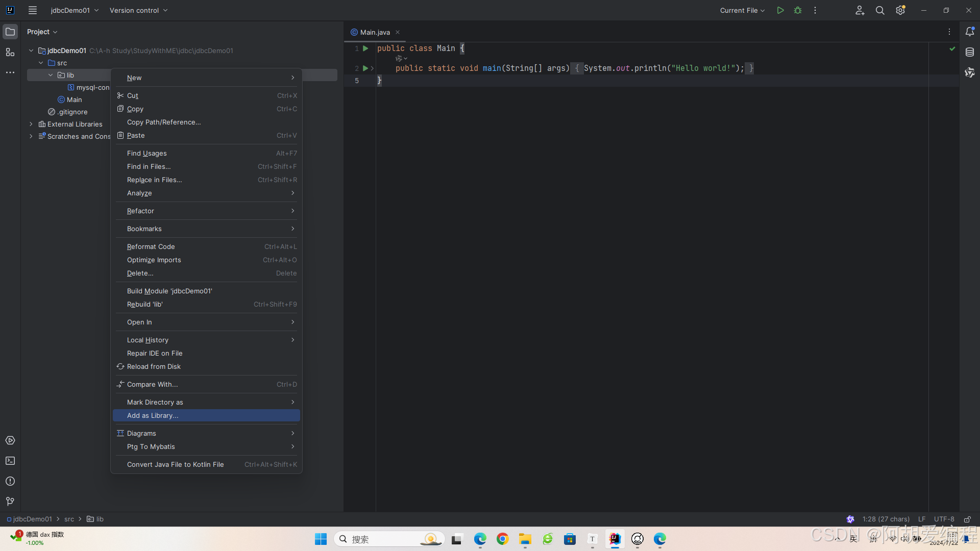980x551 pixels.
Task: Click the Settings gear icon
Action: click(x=900, y=10)
